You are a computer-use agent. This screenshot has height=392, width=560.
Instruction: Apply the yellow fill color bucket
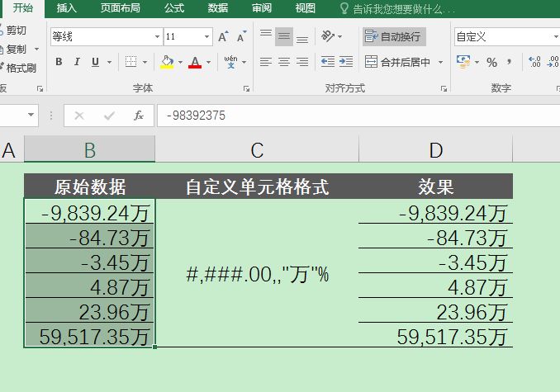coord(167,62)
